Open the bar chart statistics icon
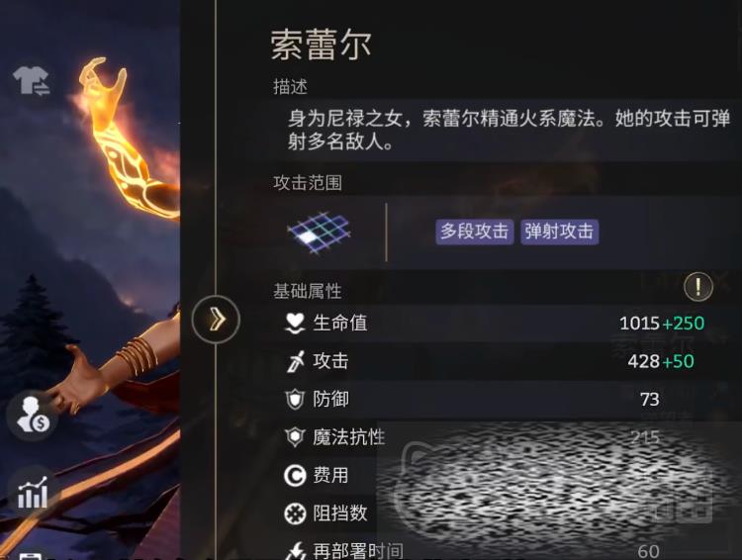Viewport: 742px width, 560px height. (x=33, y=493)
